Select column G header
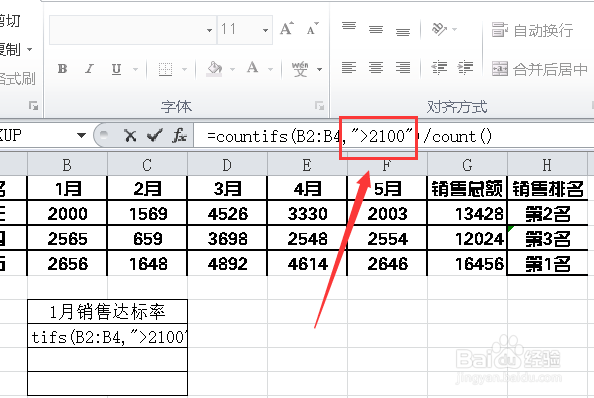Viewport: 594px width, 398px height. click(467, 165)
